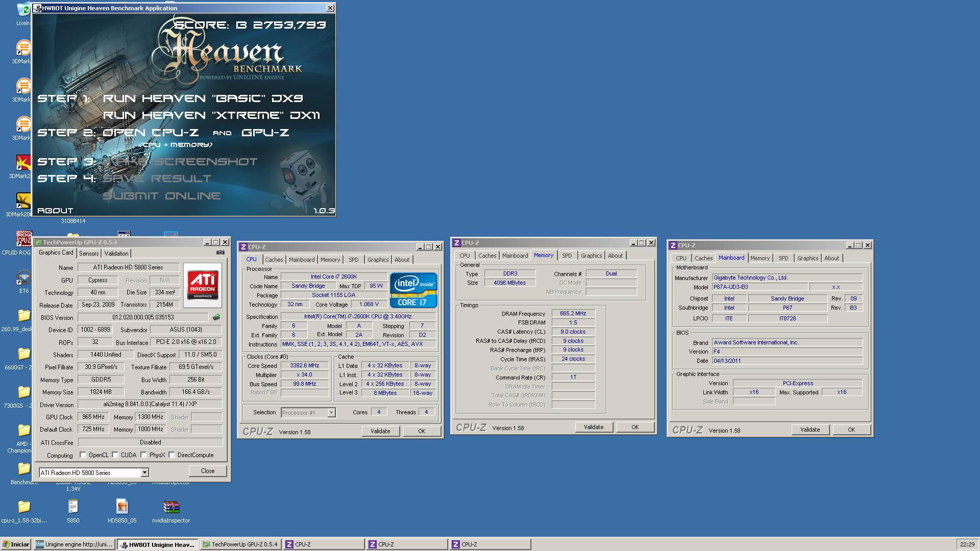Viewport: 980px width, 551px height.
Task: Enable the CUDA checkbox
Action: [x=115, y=455]
